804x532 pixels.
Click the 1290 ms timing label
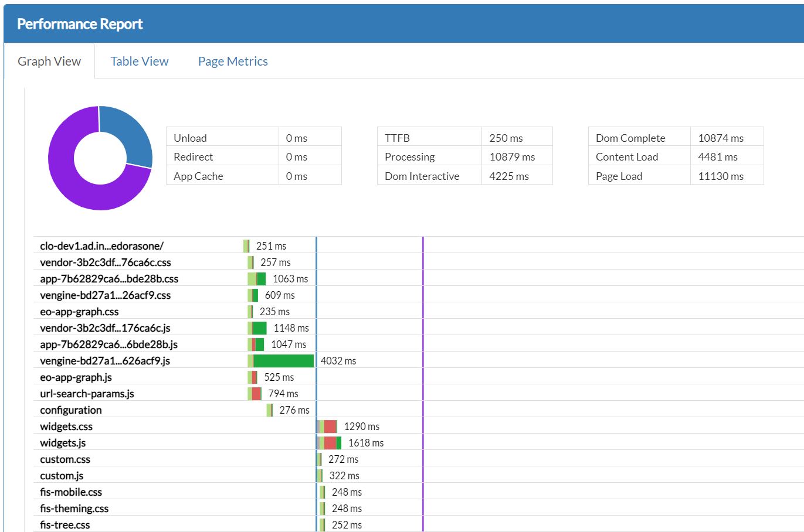pos(362,427)
